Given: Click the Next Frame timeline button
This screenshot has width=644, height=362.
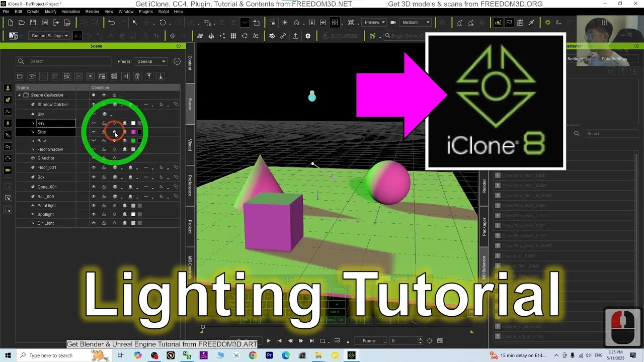Looking at the screenshot, I should pos(301,341).
